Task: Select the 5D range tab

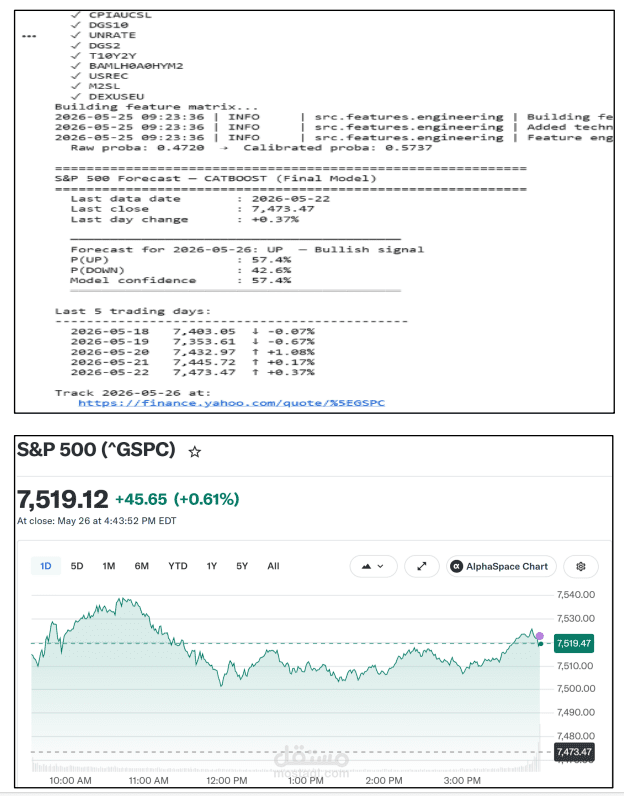Action: click(77, 566)
